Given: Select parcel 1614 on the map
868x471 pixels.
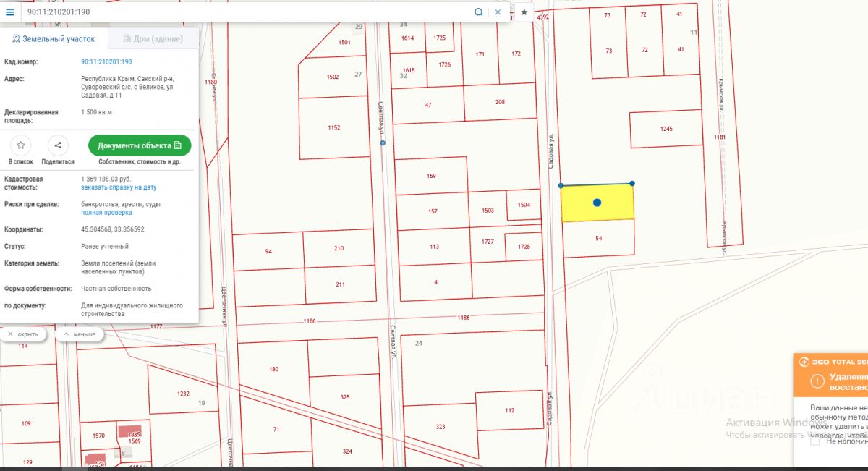Looking at the screenshot, I should [x=408, y=38].
